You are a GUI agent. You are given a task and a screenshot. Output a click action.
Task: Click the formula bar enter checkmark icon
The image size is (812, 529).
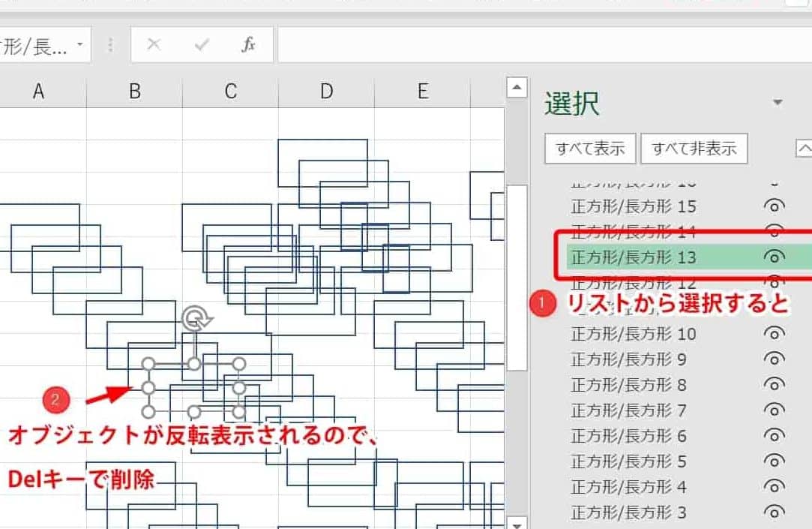pos(201,45)
